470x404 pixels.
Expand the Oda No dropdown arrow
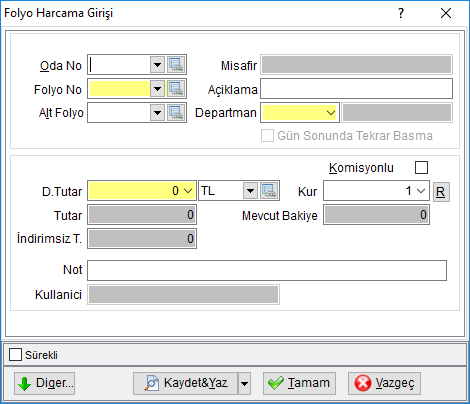(x=157, y=65)
